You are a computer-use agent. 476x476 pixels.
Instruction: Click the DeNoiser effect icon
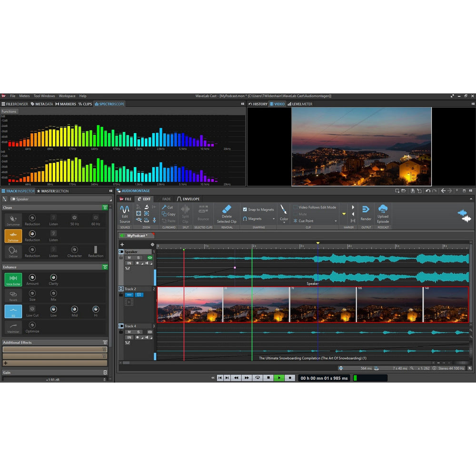pos(13,235)
